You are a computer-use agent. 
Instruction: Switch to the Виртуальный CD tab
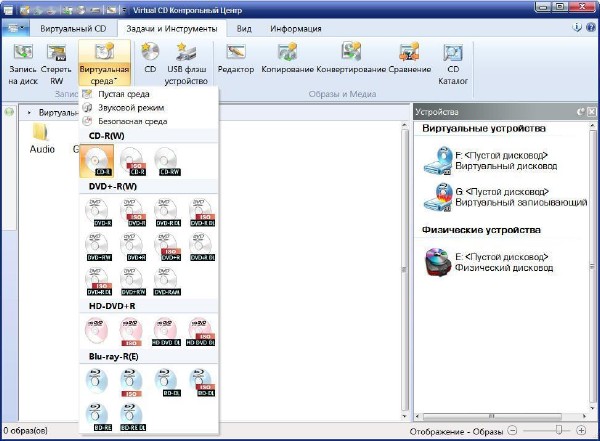(73, 29)
